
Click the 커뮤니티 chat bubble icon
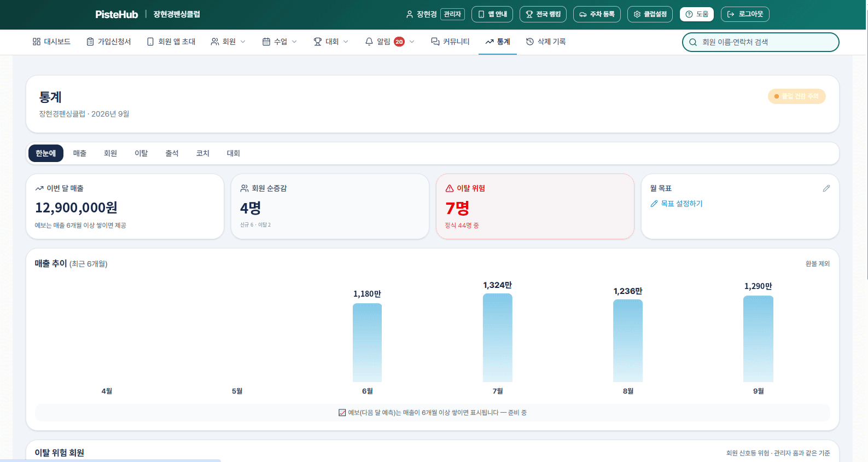[x=435, y=42]
